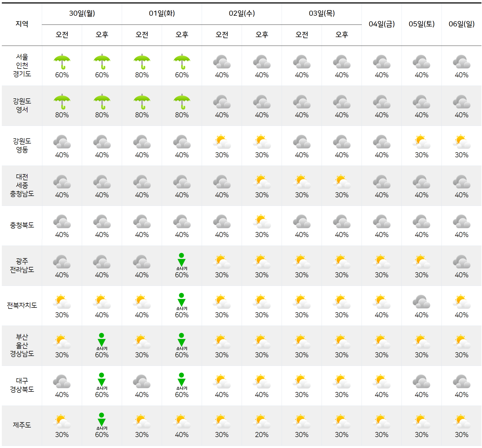Click 80% value for Seoul 01일 오전
The width and height of the screenshot is (482, 448).
[x=142, y=75]
